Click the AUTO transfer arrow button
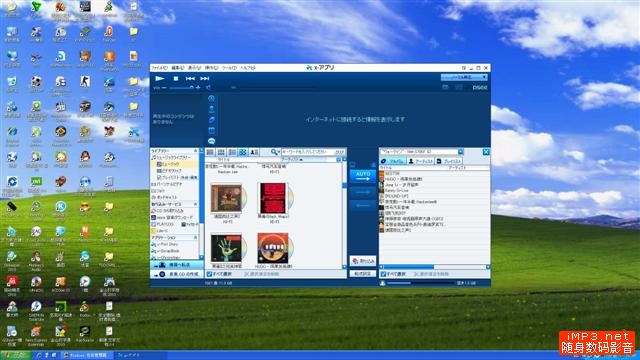Image resolution: width=640 pixels, height=360 pixels. click(x=362, y=176)
